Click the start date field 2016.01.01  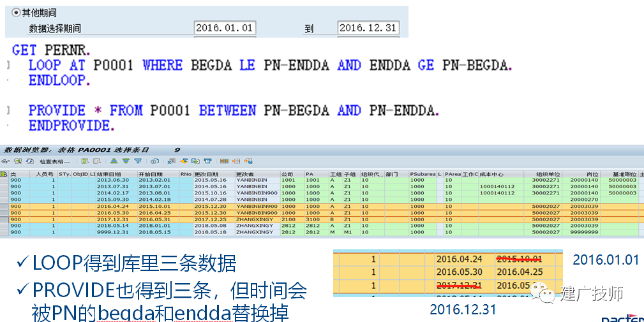[x=225, y=28]
